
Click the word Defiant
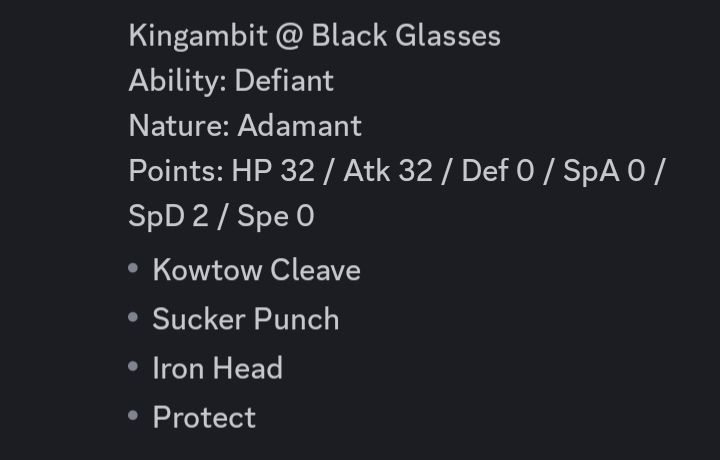pos(284,81)
